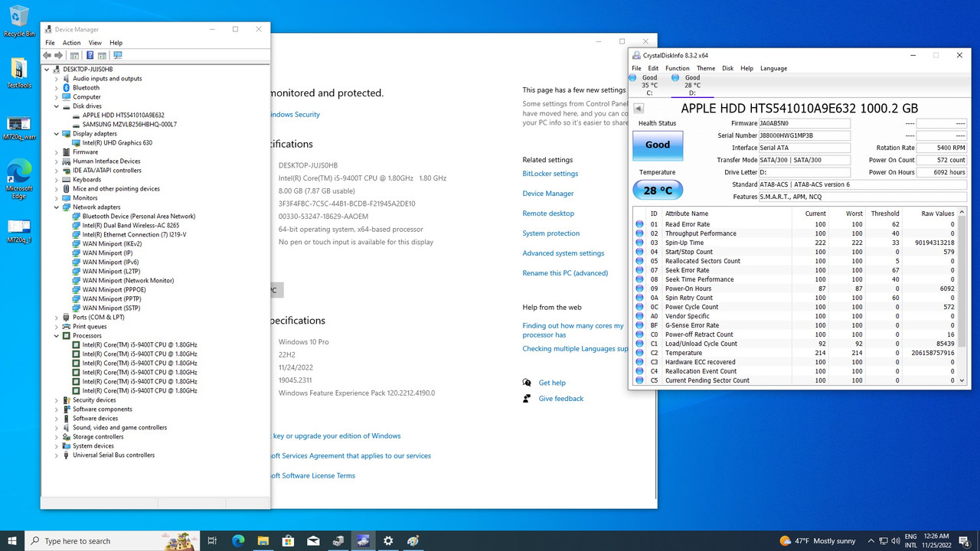This screenshot has height=551, width=980.
Task: Expand Audio inputs and outputs node
Action: (57, 79)
